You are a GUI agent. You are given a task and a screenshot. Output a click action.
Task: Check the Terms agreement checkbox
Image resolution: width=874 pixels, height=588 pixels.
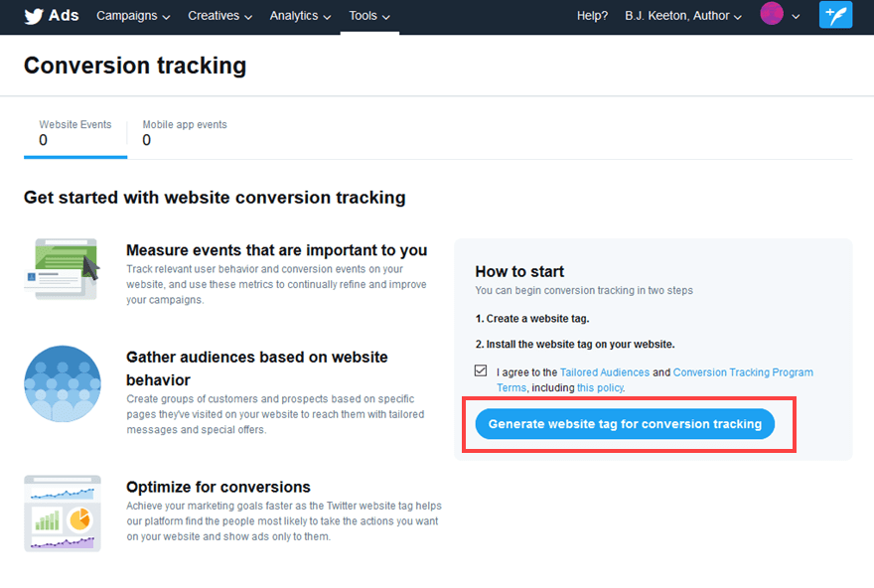[x=481, y=371]
